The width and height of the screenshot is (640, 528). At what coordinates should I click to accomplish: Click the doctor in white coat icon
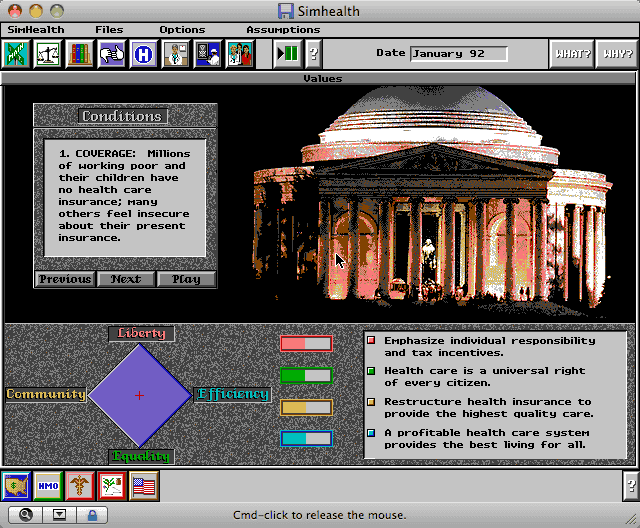click(176, 54)
